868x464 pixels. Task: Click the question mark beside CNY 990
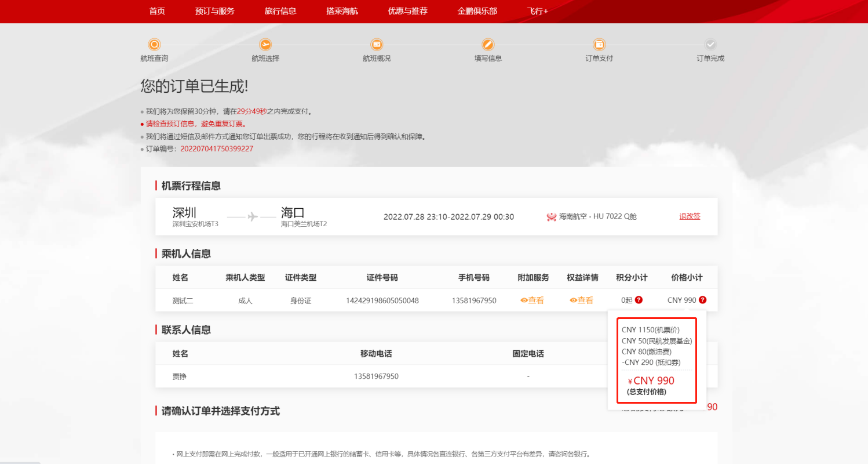click(702, 300)
